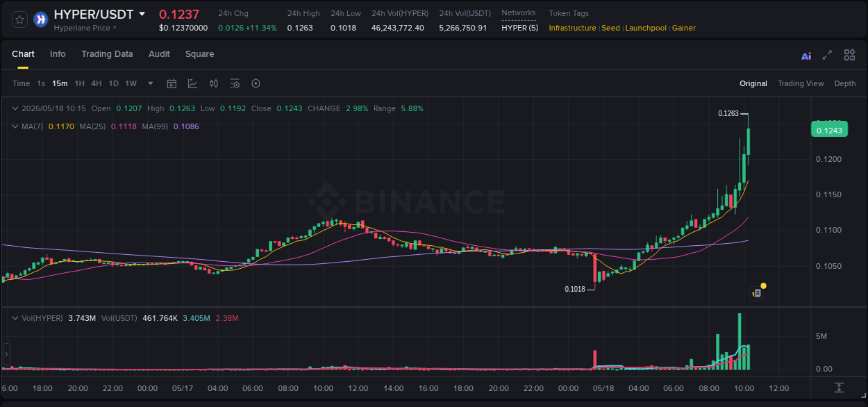Click the CHANGE 2.98% value
The height and width of the screenshot is (407, 868).
click(x=356, y=108)
